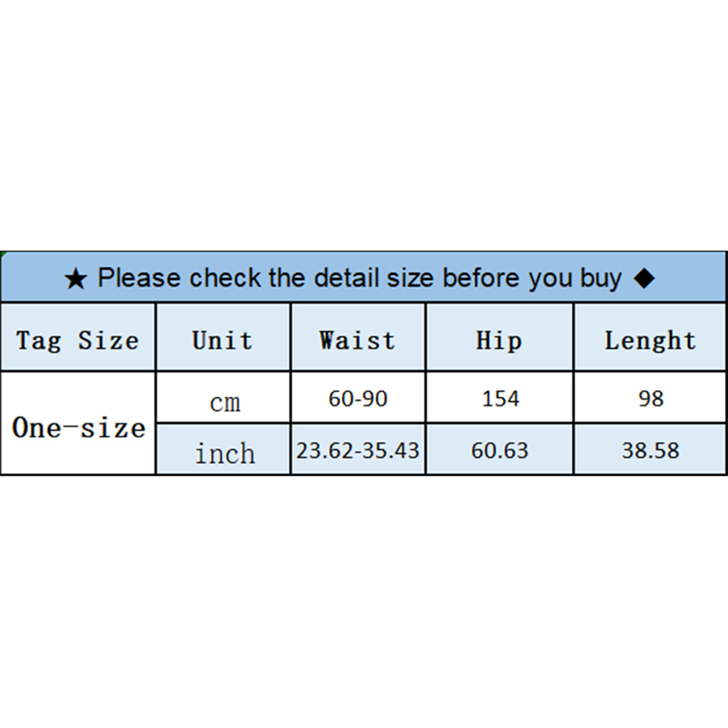Click the waist value '23.62-35.43' cell
The height and width of the screenshot is (728, 728).
(358, 450)
